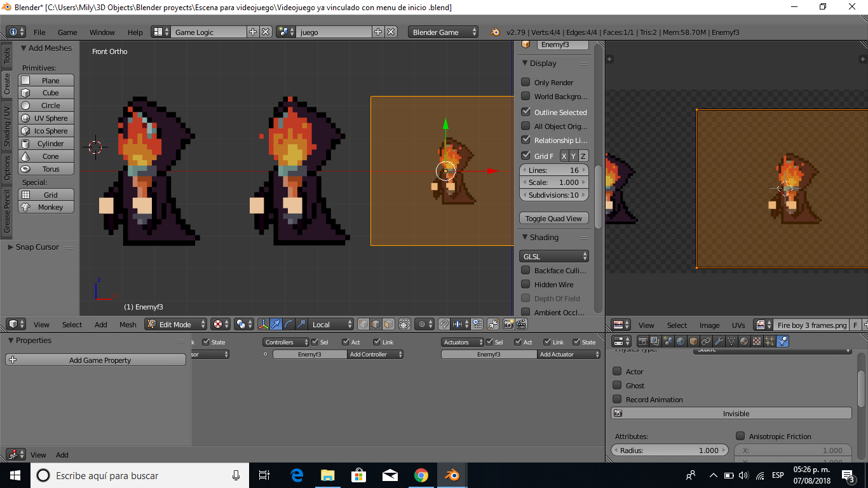Switch to Edge select mode
868x488 pixels.
click(376, 324)
